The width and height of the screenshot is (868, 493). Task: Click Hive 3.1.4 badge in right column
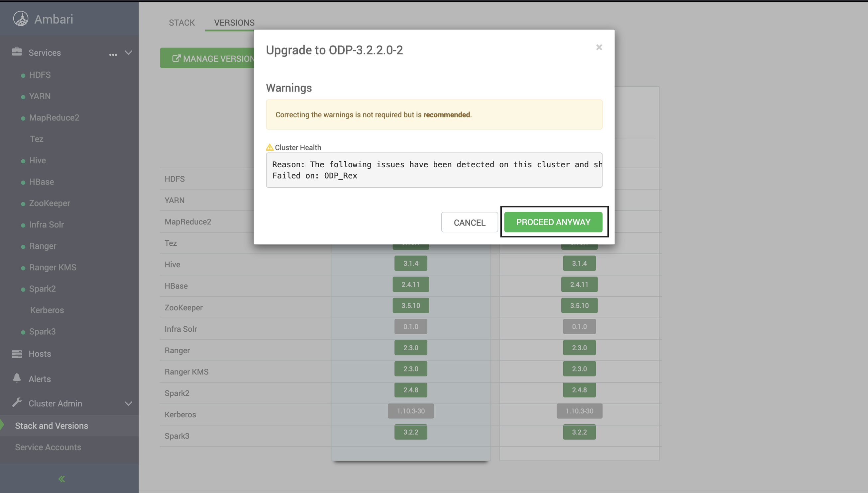tap(579, 263)
